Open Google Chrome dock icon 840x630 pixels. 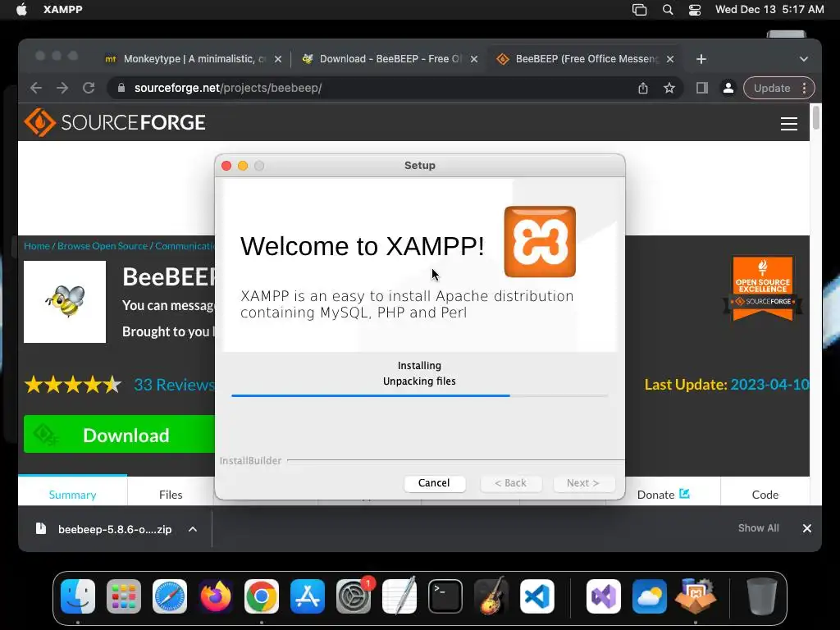pyautogui.click(x=262, y=596)
